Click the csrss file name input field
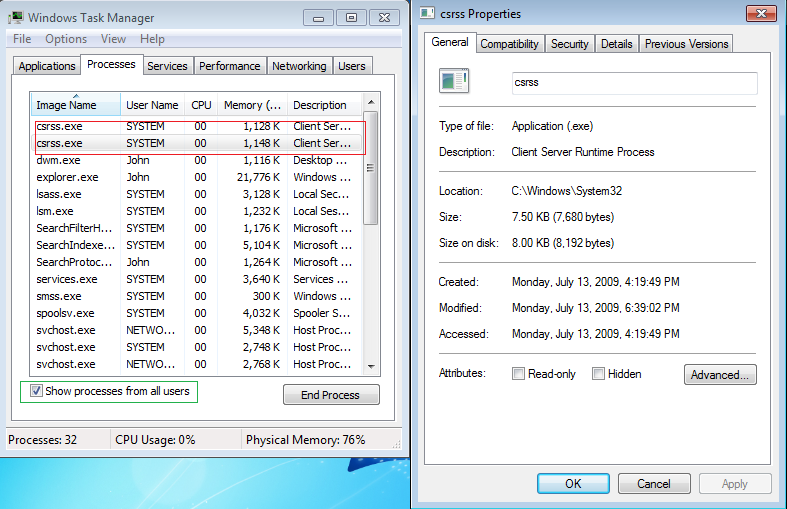787x509 pixels. tap(634, 83)
